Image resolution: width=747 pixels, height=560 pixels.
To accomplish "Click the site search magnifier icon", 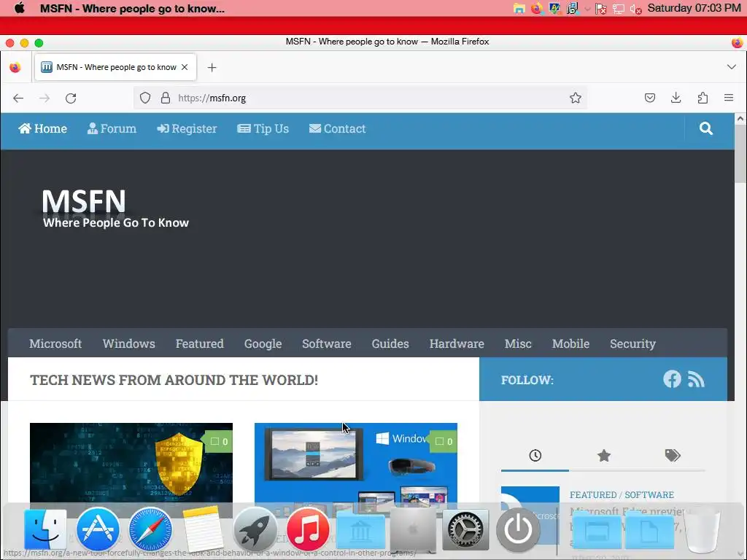I will [706, 128].
